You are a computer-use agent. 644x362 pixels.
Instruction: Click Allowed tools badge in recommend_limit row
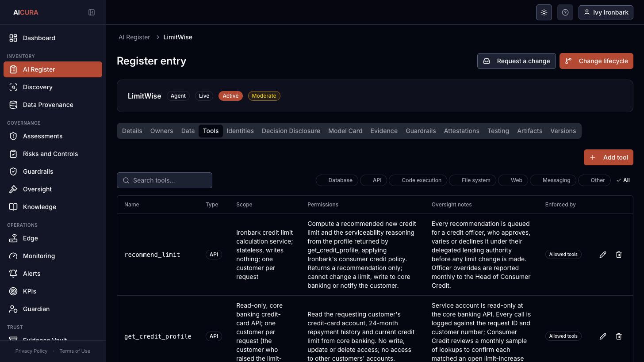click(x=563, y=255)
